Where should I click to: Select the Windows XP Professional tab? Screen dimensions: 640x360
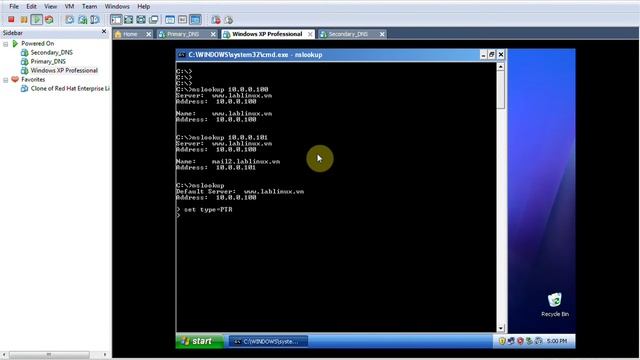click(267, 34)
